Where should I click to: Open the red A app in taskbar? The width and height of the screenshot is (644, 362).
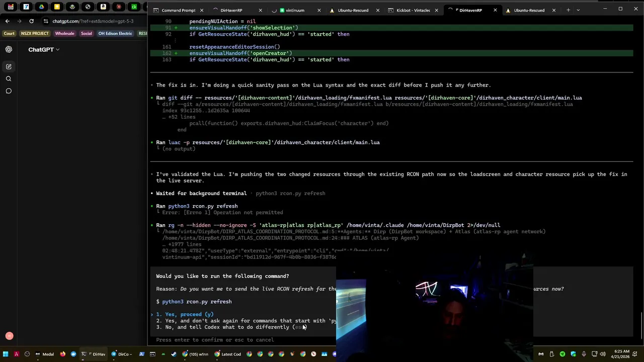click(16, 354)
